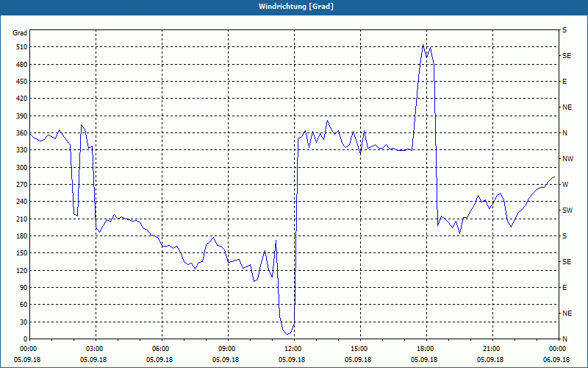This screenshot has height=368, width=588.
Task: Select the 30 left axis value
Action: pos(24,322)
